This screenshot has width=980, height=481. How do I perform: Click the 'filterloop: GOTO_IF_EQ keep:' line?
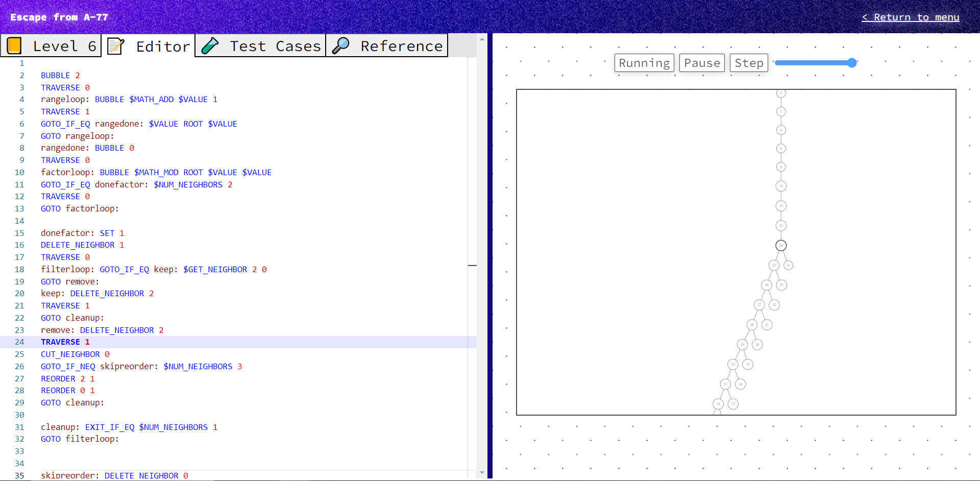(x=154, y=270)
